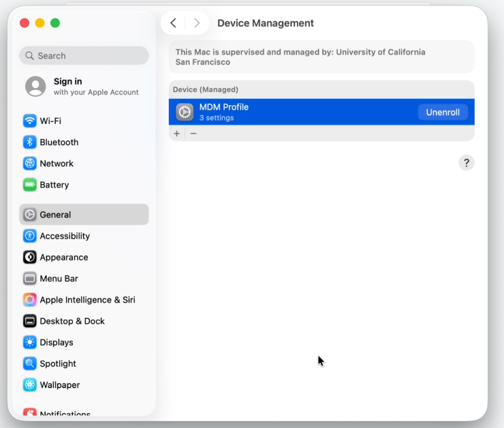Click the MDM Profile gear icon
This screenshot has width=504, height=428.
click(x=185, y=112)
